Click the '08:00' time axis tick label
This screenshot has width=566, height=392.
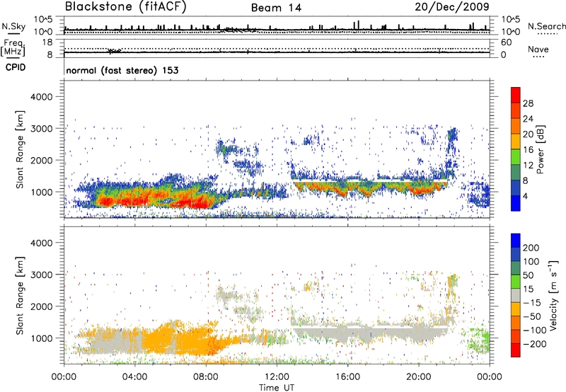(x=206, y=377)
